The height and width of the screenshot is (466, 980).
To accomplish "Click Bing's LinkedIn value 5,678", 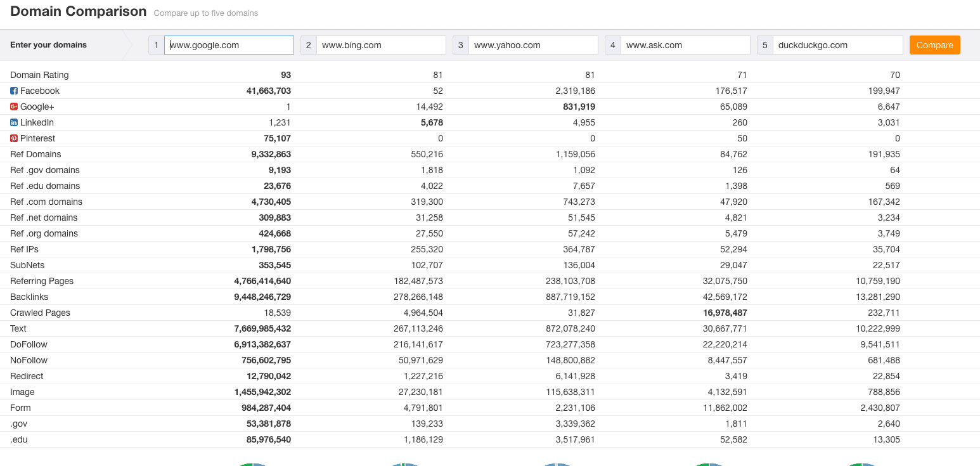I will [432, 123].
